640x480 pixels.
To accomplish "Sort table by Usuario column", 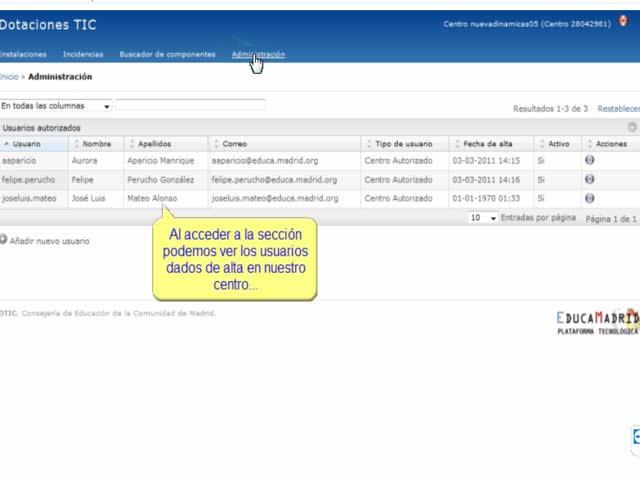I will point(34,144).
